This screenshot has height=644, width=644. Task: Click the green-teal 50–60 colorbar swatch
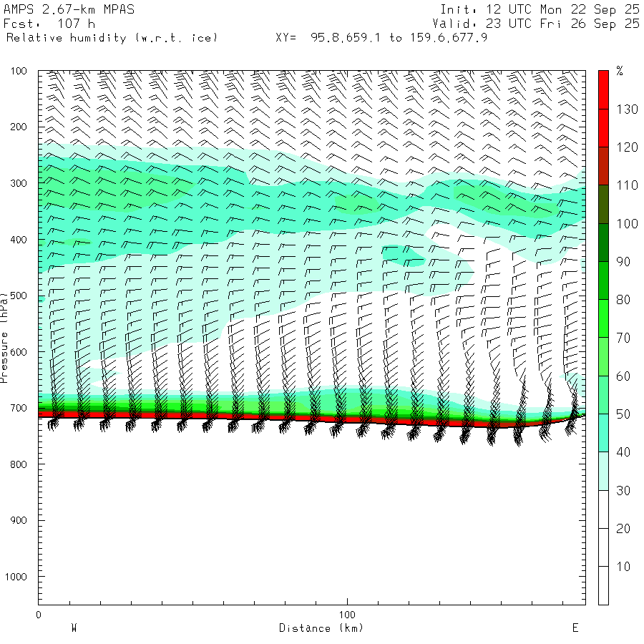click(x=603, y=395)
